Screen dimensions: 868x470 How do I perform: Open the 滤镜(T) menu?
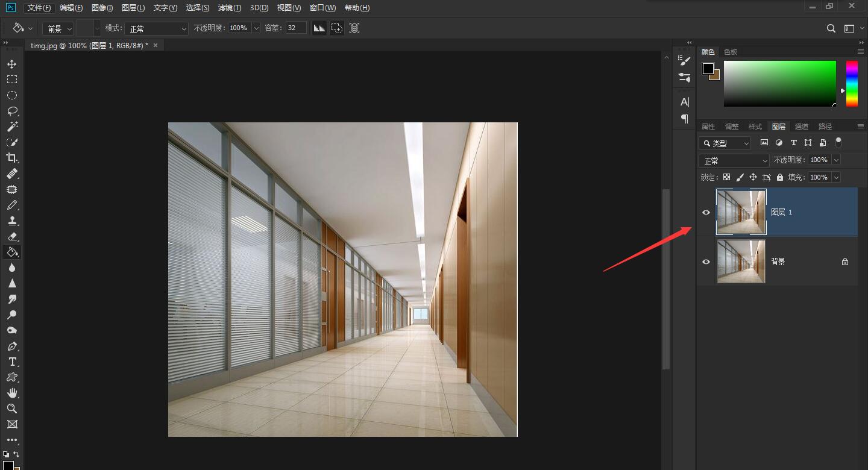[x=229, y=8]
